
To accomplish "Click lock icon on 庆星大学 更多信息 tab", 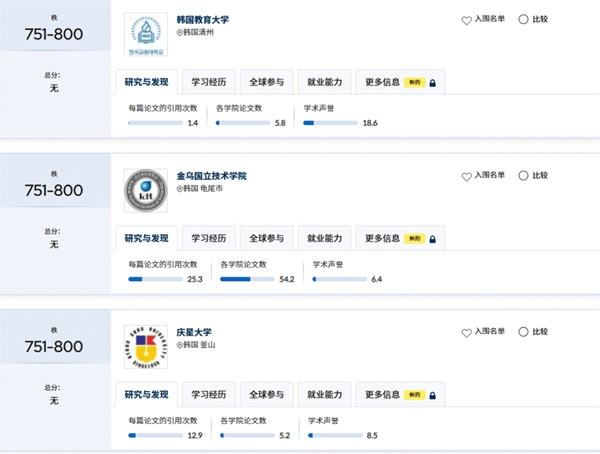I will [432, 395].
